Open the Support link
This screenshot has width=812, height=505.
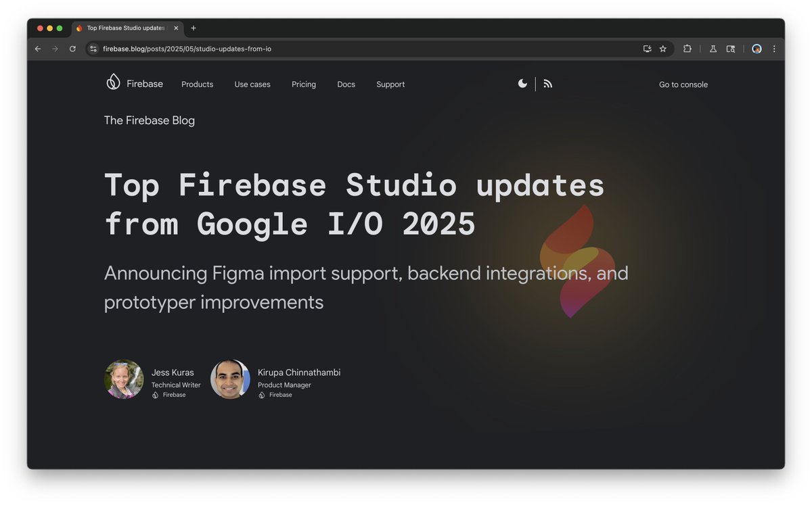coord(390,85)
